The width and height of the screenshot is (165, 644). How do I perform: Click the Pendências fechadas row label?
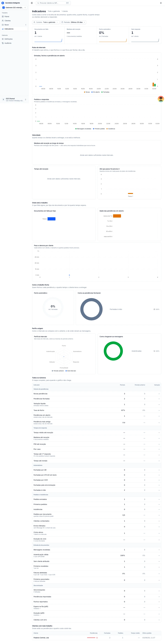[x=42, y=399]
